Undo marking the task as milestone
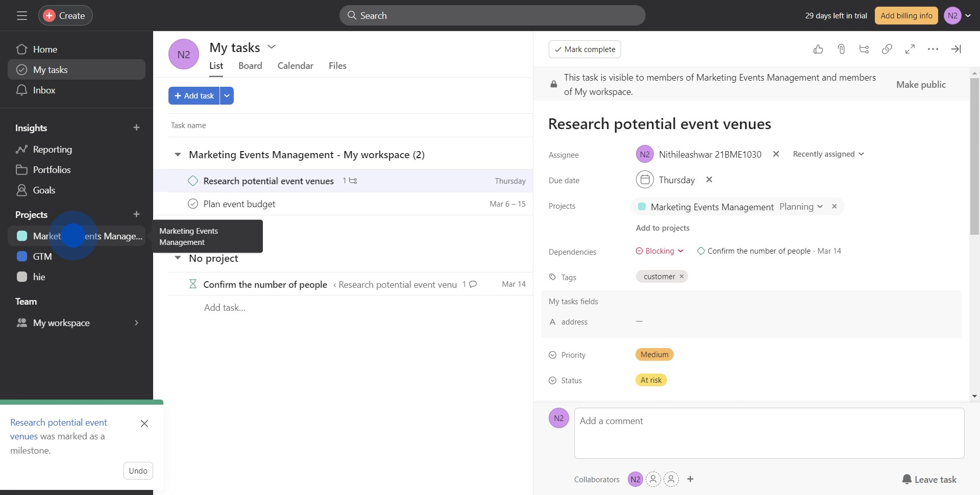This screenshot has width=980, height=495. point(138,470)
